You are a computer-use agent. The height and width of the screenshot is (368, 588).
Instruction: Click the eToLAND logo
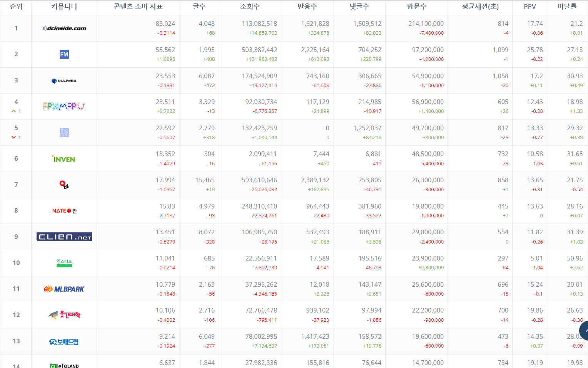tap(64, 365)
